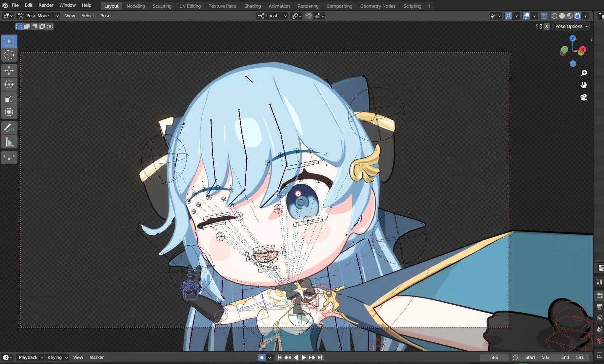This screenshot has height=364, width=604.
Task: Open Playback dropdown in timeline
Action: click(30, 357)
